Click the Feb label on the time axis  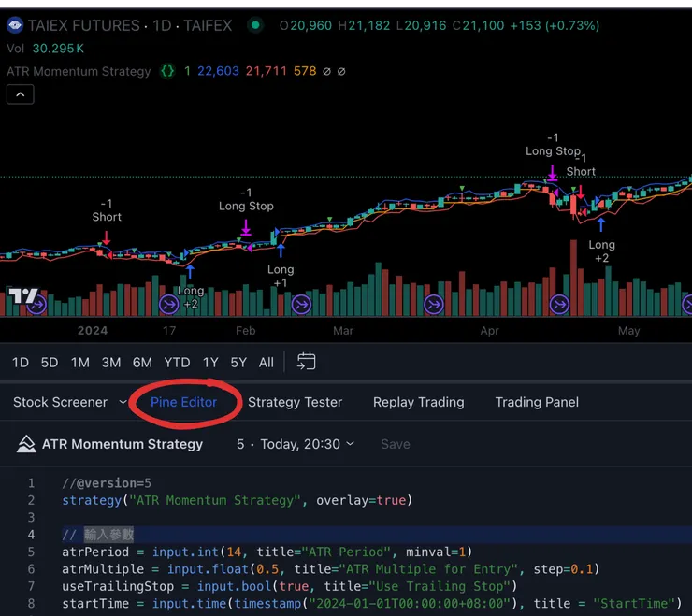coord(245,331)
